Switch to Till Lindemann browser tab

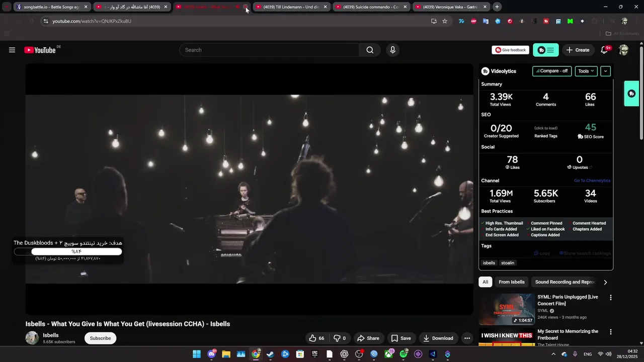click(291, 7)
